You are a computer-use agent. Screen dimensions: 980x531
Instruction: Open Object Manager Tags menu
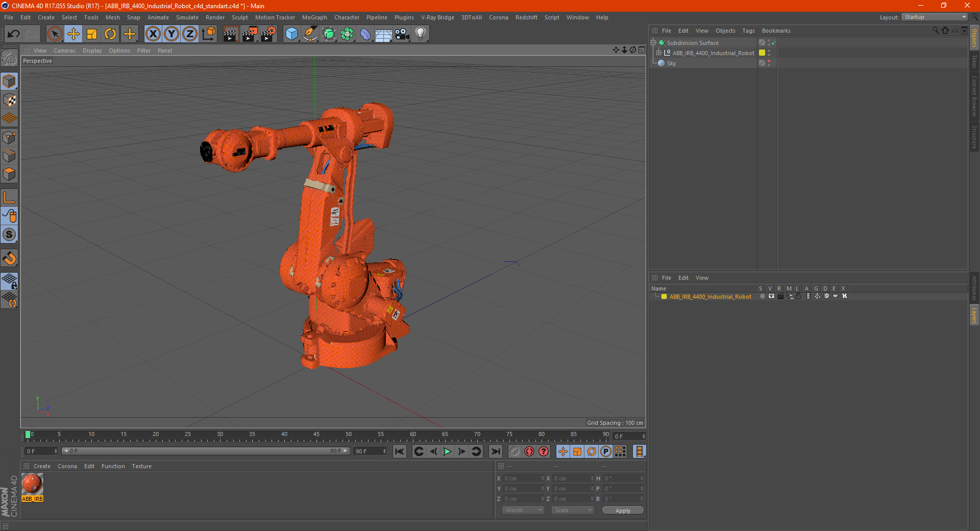tap(748, 31)
